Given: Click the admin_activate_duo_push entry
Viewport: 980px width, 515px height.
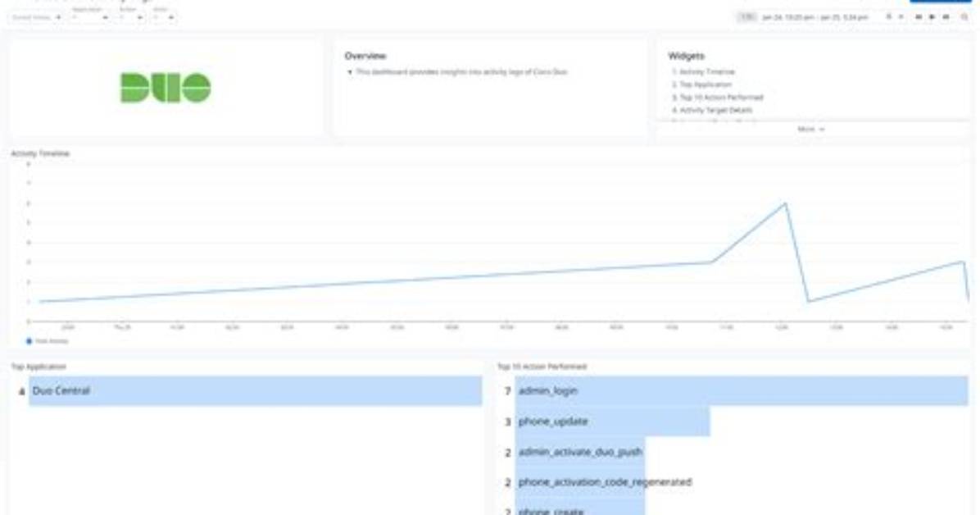Looking at the screenshot, I should click(x=580, y=452).
